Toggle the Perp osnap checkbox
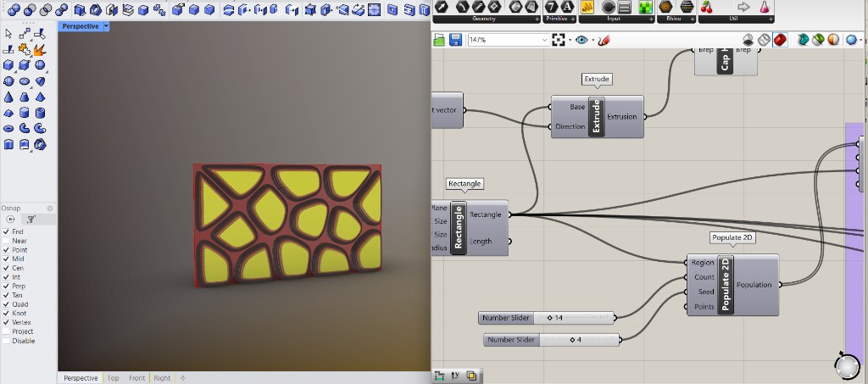 [6, 286]
